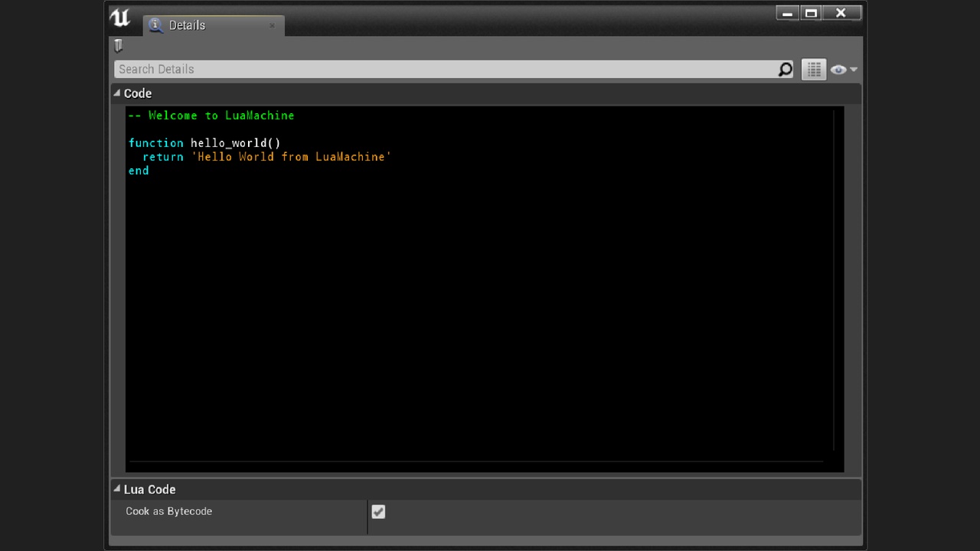Close the Details tab

pos(272,25)
